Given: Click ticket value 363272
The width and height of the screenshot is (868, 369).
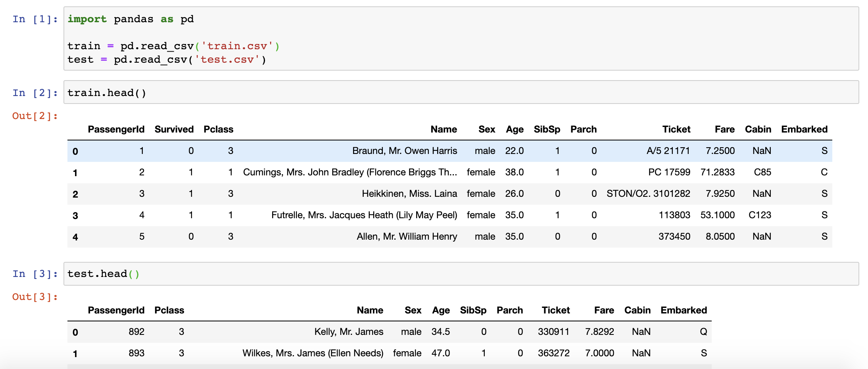Looking at the screenshot, I should [554, 353].
